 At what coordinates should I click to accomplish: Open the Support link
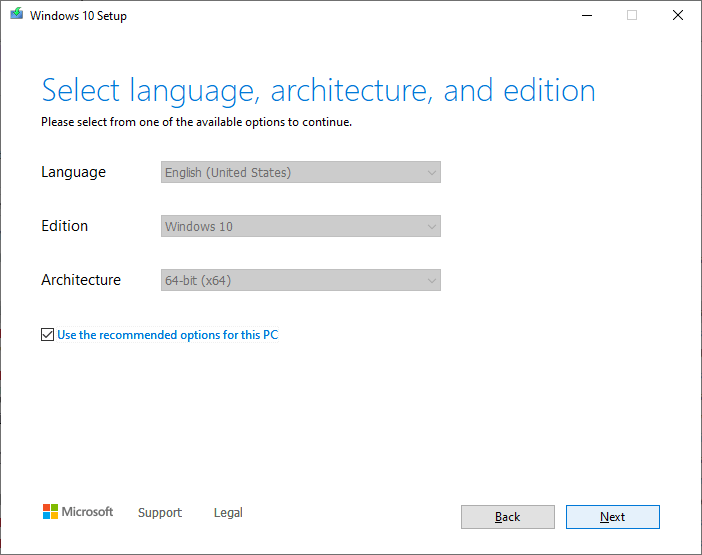(x=160, y=512)
